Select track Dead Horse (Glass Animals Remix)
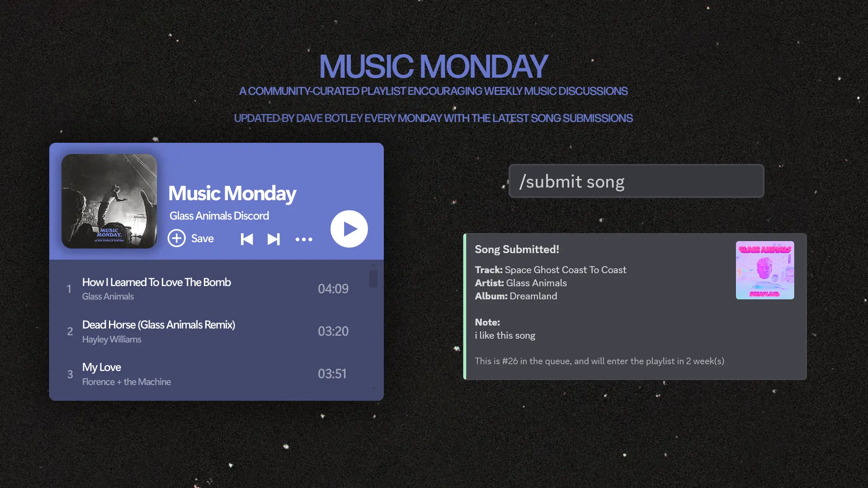868x488 pixels. click(159, 325)
